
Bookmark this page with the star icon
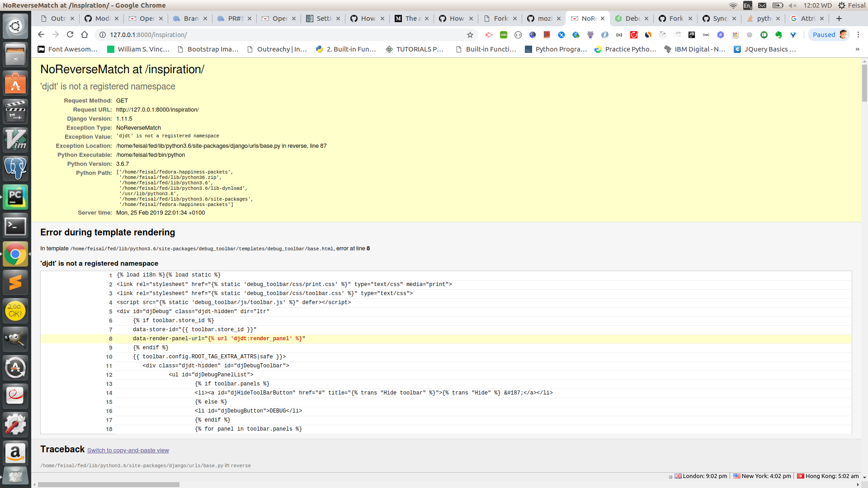(x=470, y=35)
